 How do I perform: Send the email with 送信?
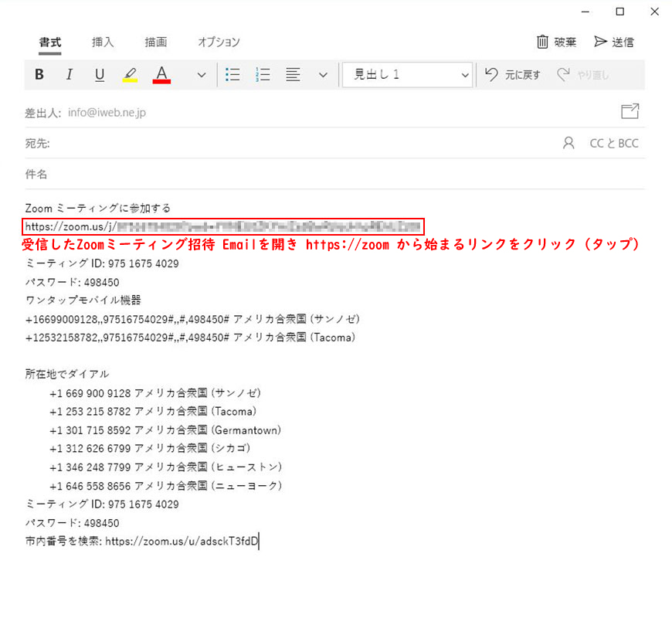click(614, 42)
